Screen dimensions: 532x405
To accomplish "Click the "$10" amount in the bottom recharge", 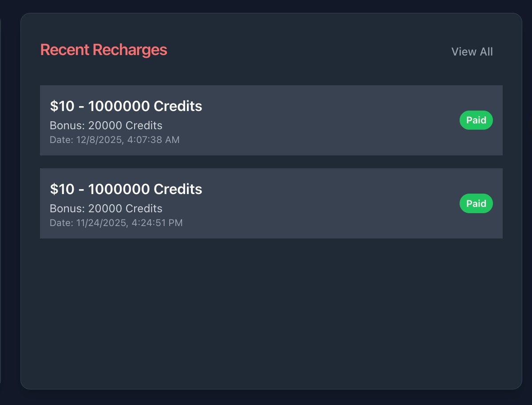I will [62, 189].
